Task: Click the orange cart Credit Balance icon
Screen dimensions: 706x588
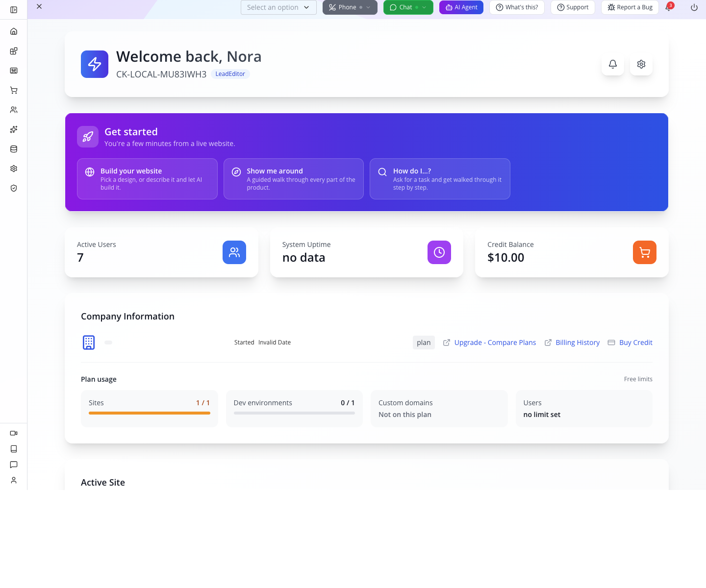Action: click(645, 252)
